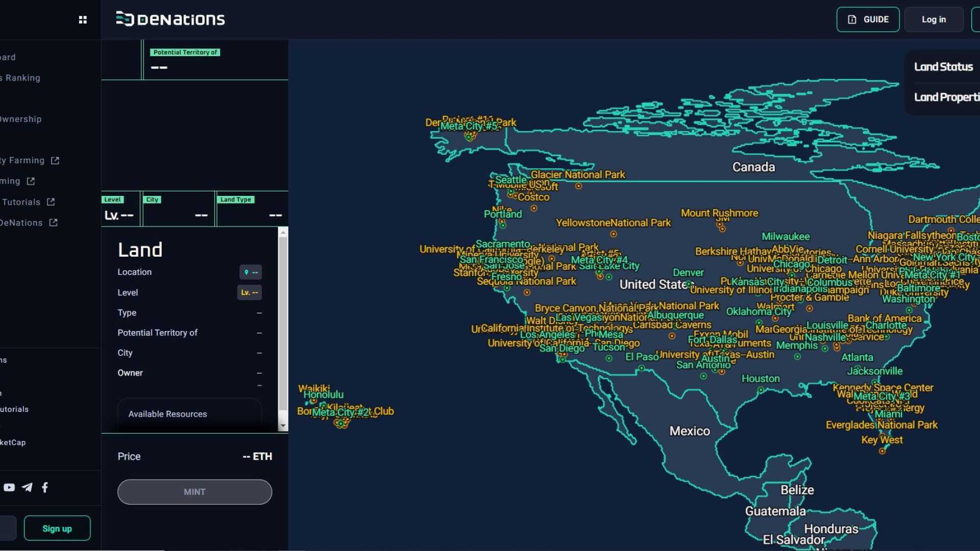
Task: Select the Key West map marker
Action: (x=882, y=451)
